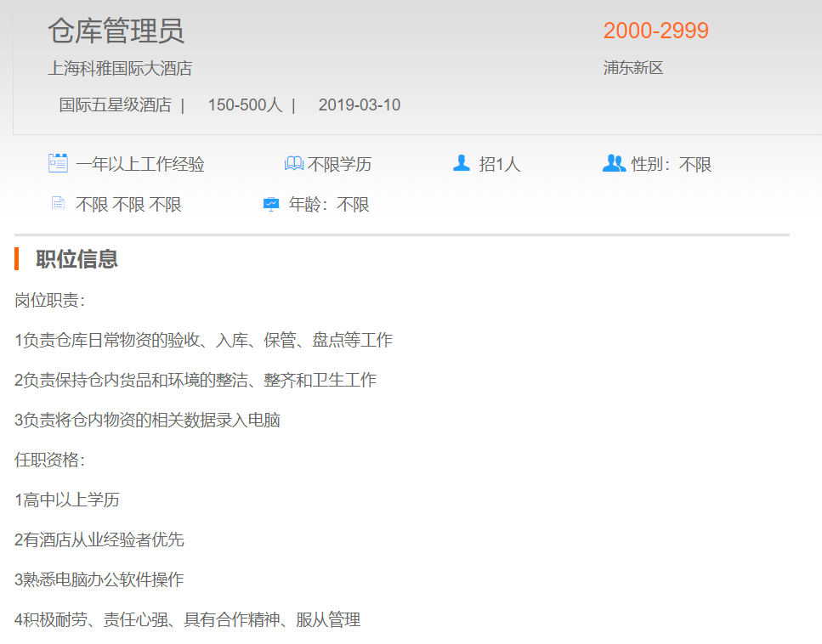Click the line about 熟悉电脑办公软件操作
The height and width of the screenshot is (644, 822).
99,579
